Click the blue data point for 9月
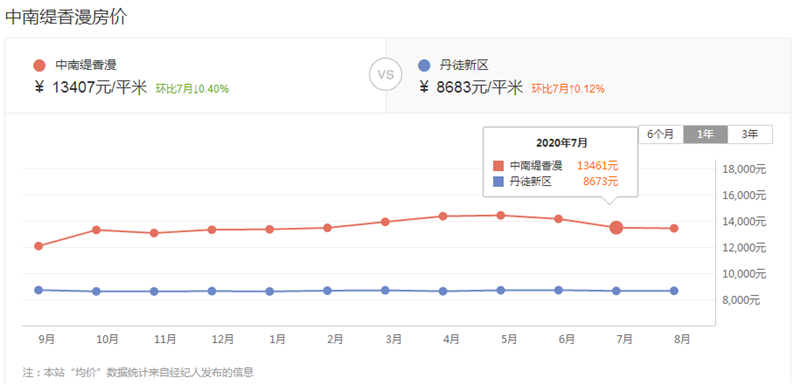 click(x=38, y=290)
